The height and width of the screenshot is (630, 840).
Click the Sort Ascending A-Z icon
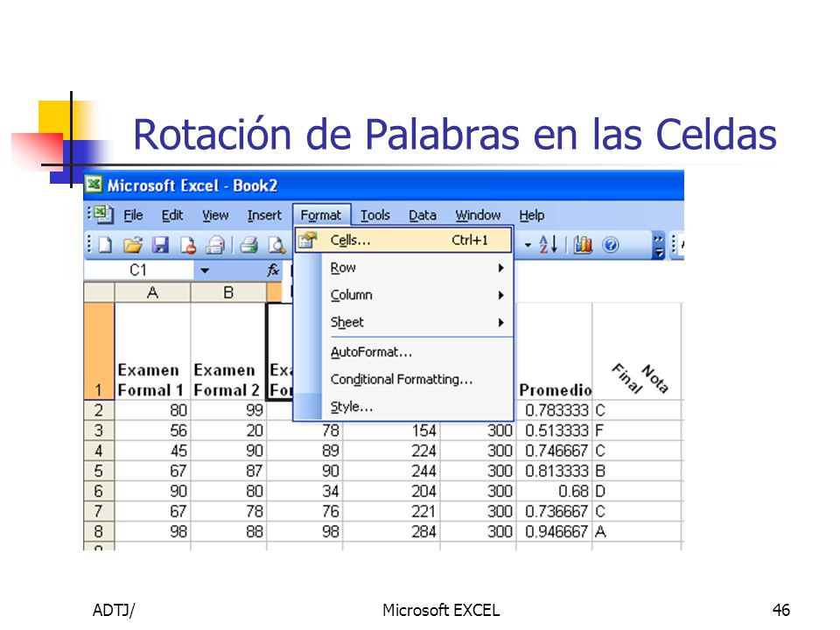coord(548,245)
